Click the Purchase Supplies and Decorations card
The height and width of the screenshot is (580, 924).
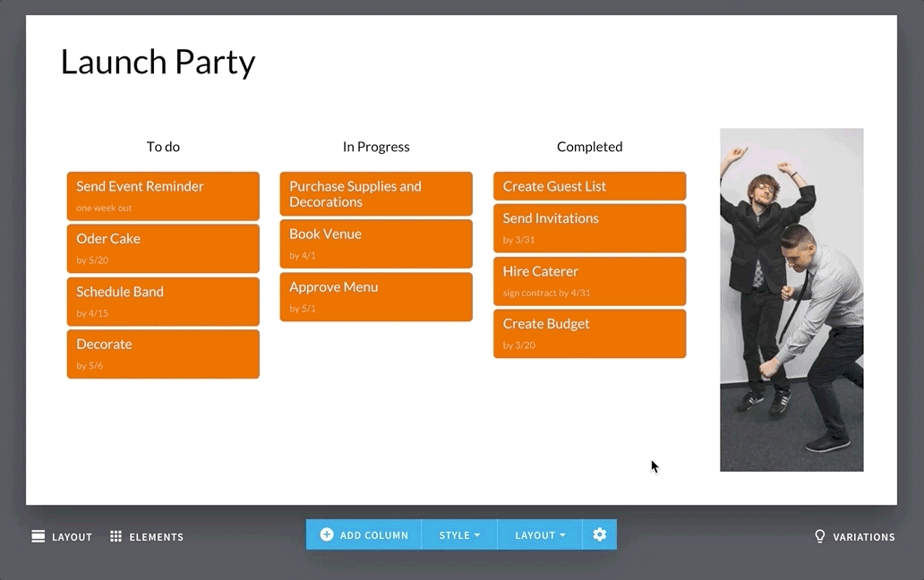pos(376,194)
